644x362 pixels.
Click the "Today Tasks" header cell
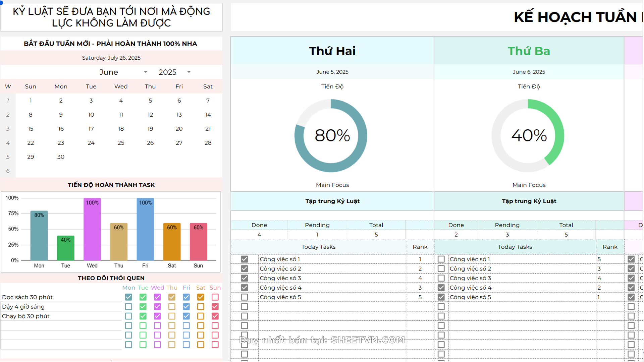click(x=318, y=247)
